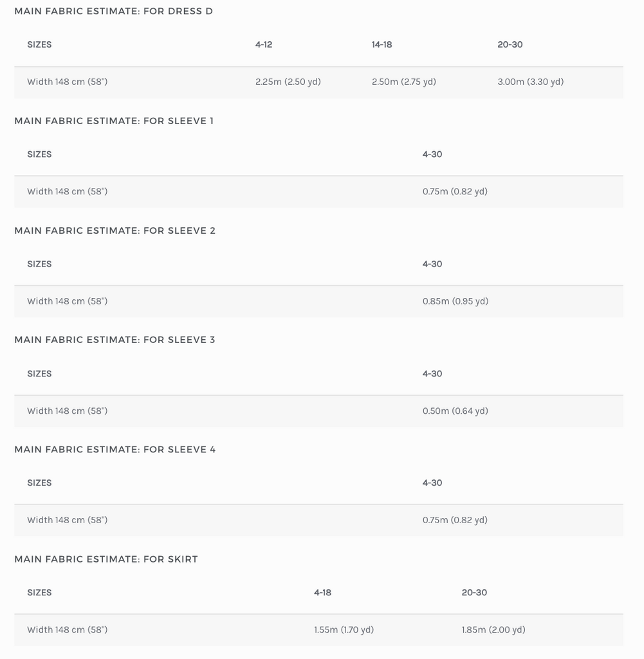Select the 0.85m (0.95 yd) value
This screenshot has width=644, height=659.
pos(455,301)
